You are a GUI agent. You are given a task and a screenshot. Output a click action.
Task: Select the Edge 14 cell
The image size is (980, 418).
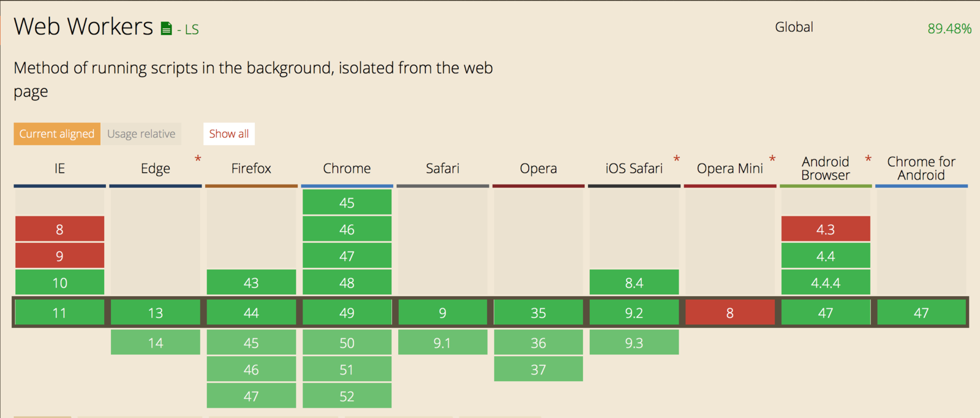[156, 343]
